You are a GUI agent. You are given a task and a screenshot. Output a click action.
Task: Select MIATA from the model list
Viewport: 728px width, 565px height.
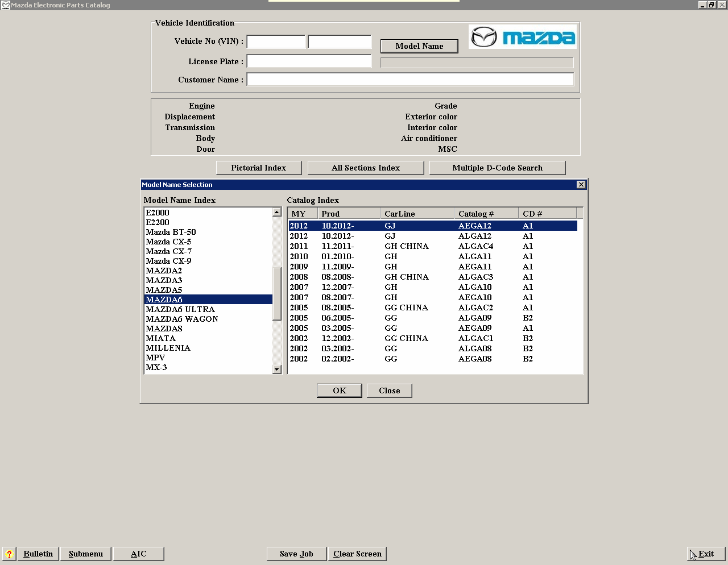point(160,338)
